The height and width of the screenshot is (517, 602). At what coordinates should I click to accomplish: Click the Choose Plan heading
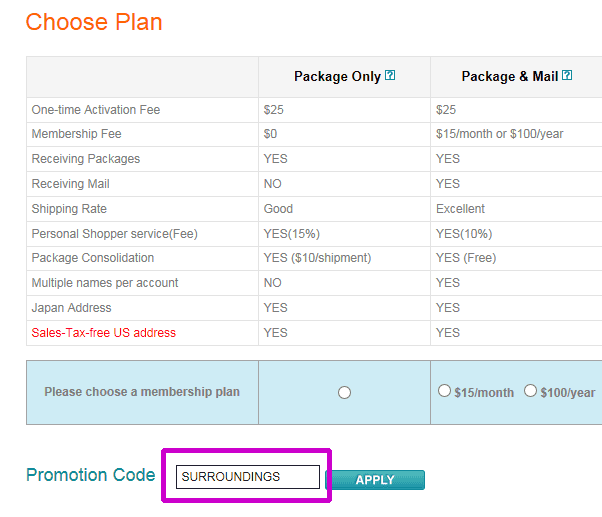click(94, 22)
